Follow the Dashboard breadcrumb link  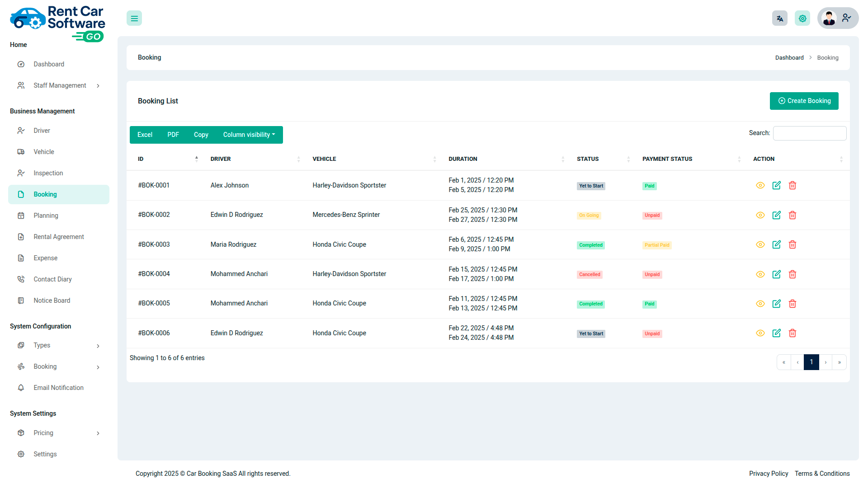[x=789, y=58]
